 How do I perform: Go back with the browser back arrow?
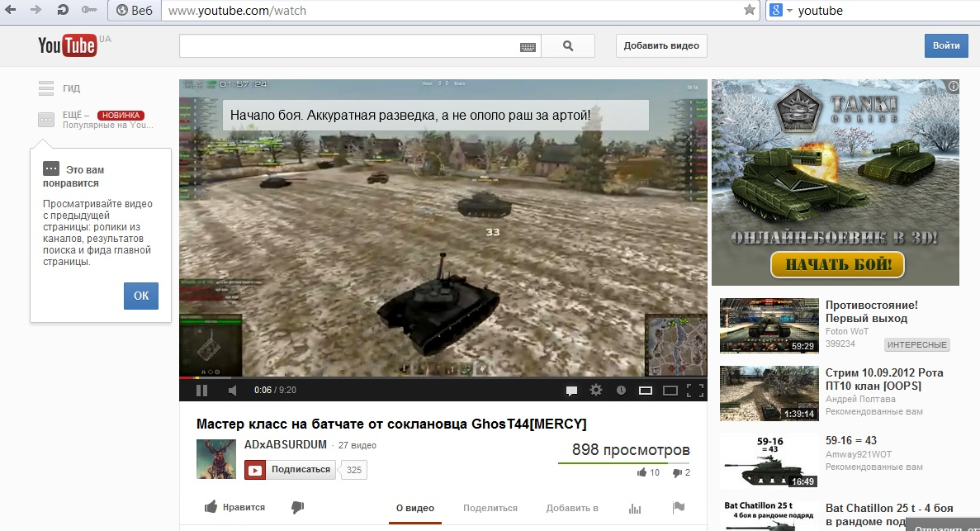click(11, 10)
